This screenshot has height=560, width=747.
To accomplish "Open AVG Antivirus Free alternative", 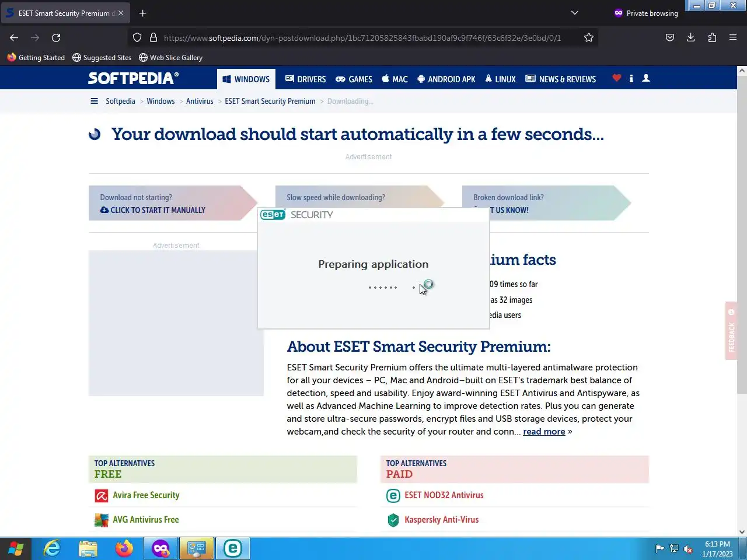I will coord(146,520).
